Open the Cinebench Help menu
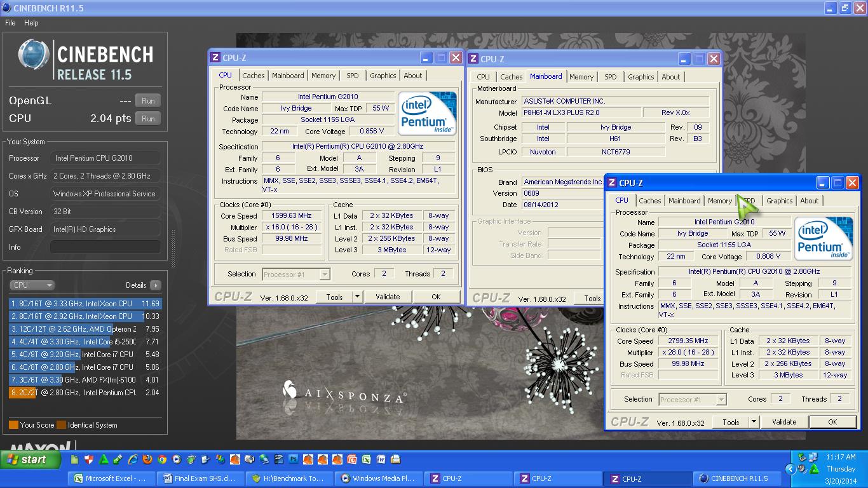Screen dimensions: 868x488 (31, 22)
